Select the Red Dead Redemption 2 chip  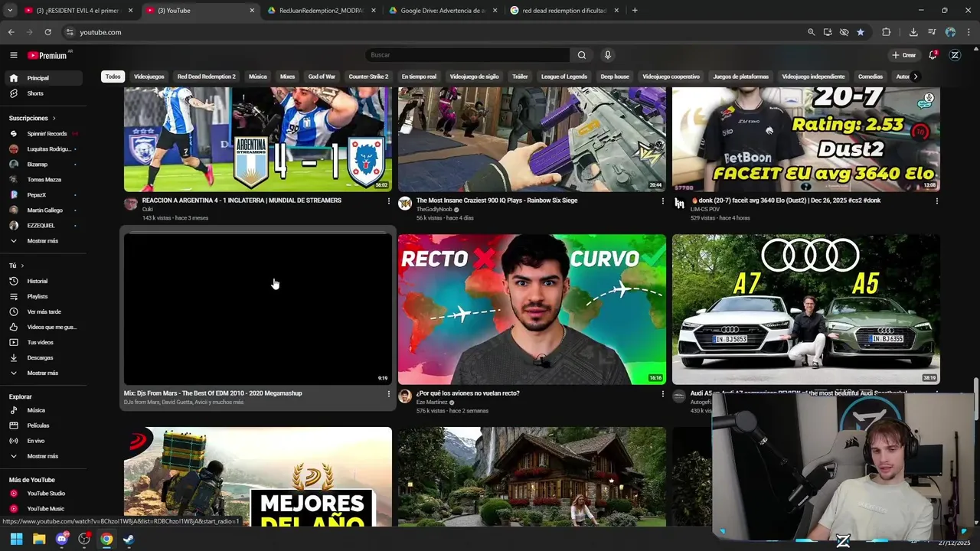(x=207, y=77)
